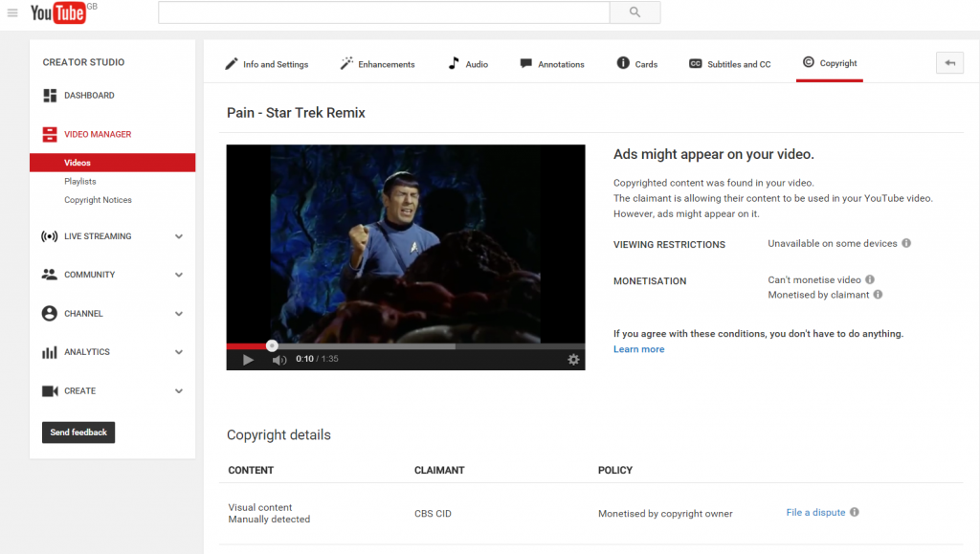The width and height of the screenshot is (980, 554).
Task: Click the 0:10 / 1:35 time display
Action: pos(317,359)
